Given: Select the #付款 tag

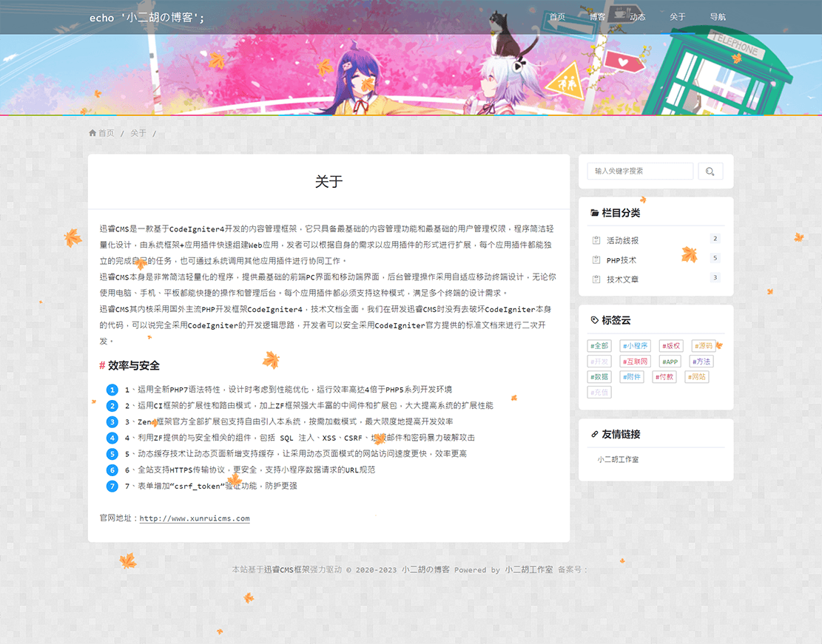Looking at the screenshot, I should pyautogui.click(x=664, y=377).
